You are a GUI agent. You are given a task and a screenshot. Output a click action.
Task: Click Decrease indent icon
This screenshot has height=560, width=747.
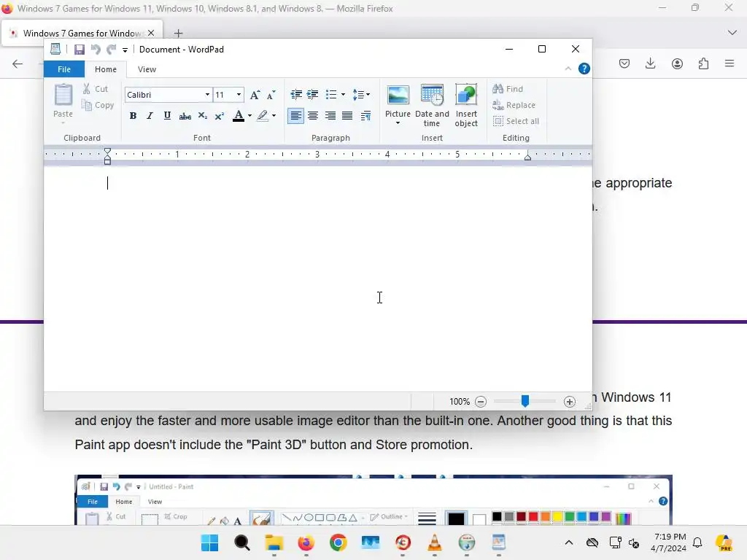click(296, 94)
